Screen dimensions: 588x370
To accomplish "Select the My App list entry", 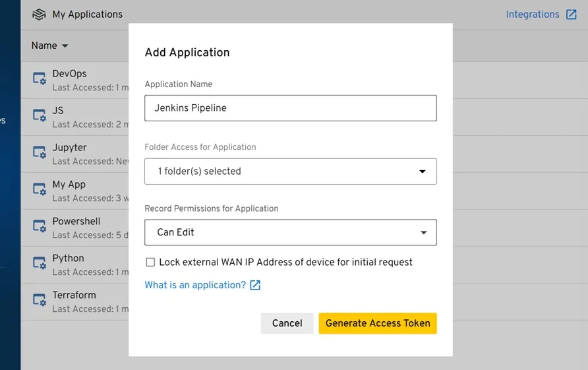I will pos(69,185).
